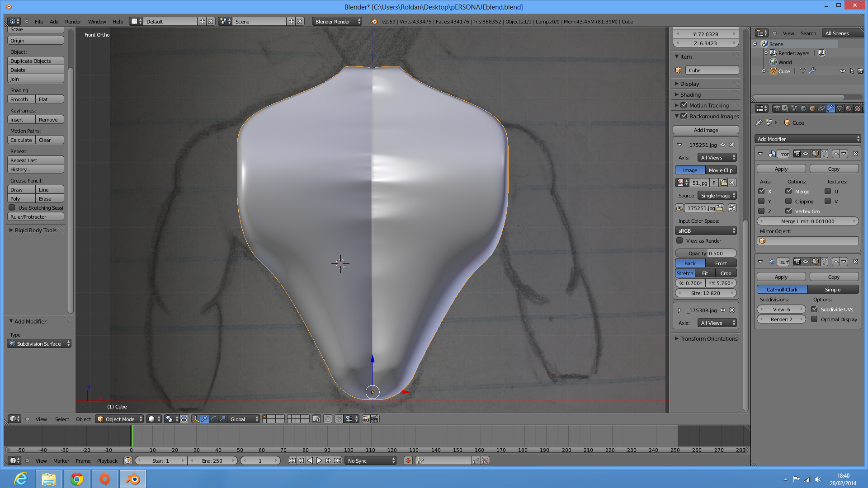Enable the Clipping checkbox in Mirror modifier
Image resolution: width=868 pixels, height=488 pixels.
(788, 202)
